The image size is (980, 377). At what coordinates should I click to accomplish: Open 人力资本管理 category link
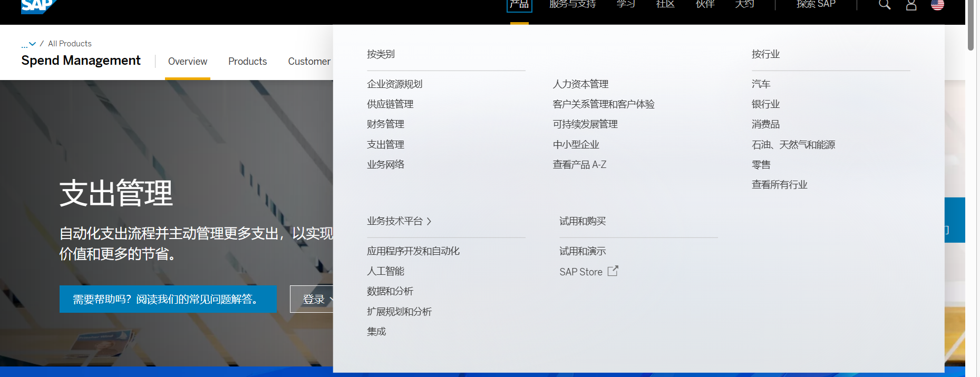pos(580,84)
